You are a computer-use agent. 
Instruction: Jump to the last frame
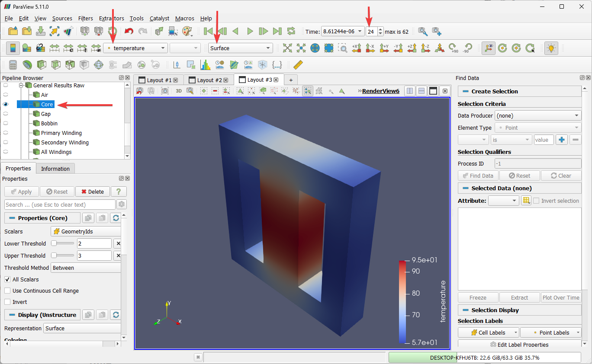click(x=277, y=31)
